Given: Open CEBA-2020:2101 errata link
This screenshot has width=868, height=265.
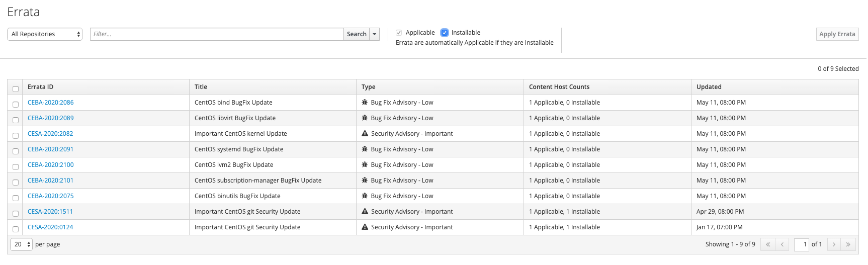Looking at the screenshot, I should pos(50,181).
